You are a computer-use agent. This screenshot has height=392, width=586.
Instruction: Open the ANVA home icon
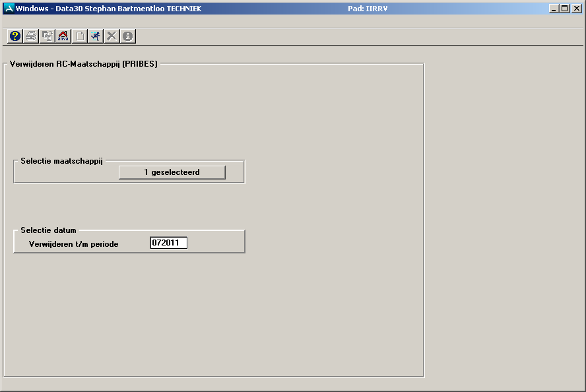[63, 36]
